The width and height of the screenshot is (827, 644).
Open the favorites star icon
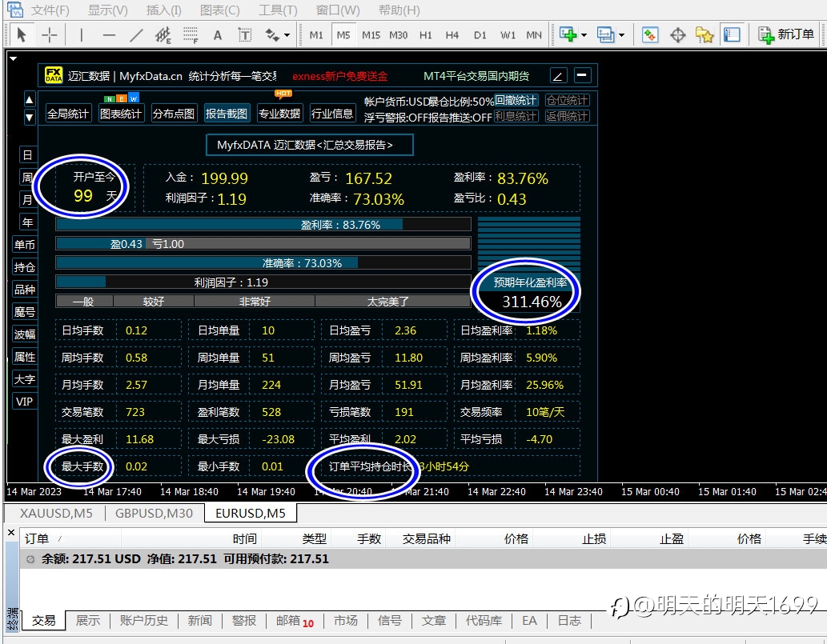[x=704, y=35]
